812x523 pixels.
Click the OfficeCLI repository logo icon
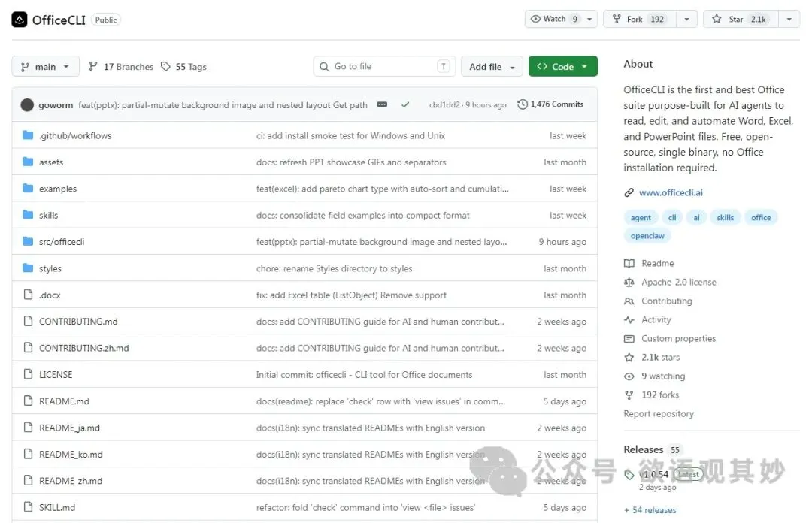(19, 20)
